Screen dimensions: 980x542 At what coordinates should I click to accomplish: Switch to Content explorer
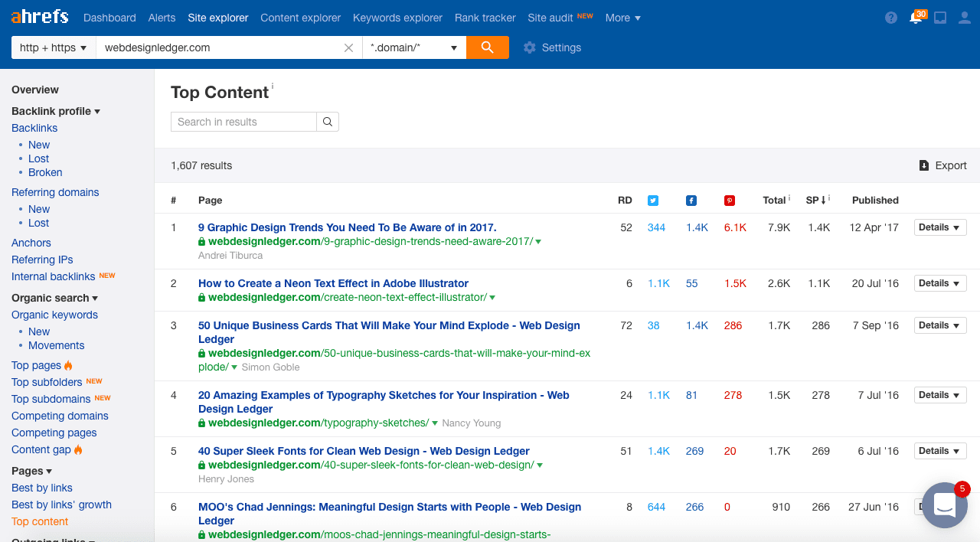[x=300, y=18]
